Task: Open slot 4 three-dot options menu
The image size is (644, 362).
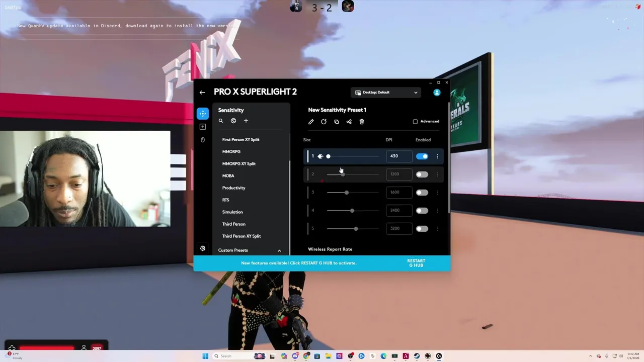Action: pyautogui.click(x=437, y=211)
